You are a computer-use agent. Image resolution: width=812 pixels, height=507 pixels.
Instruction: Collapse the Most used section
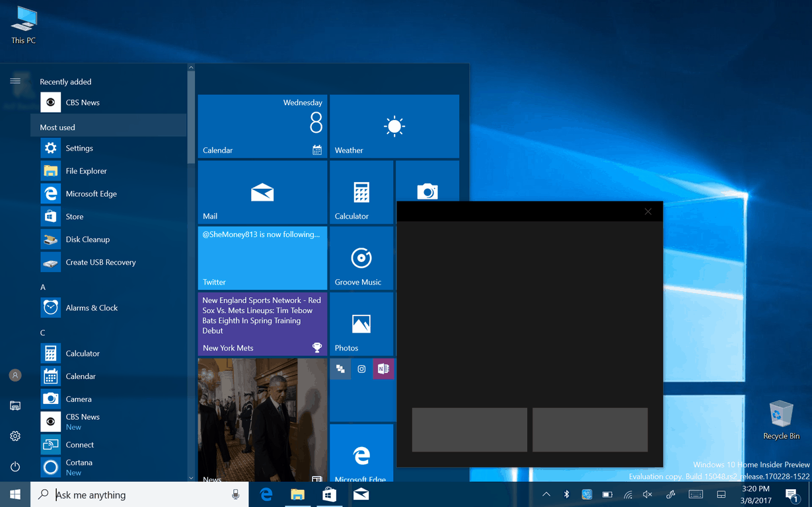(58, 126)
